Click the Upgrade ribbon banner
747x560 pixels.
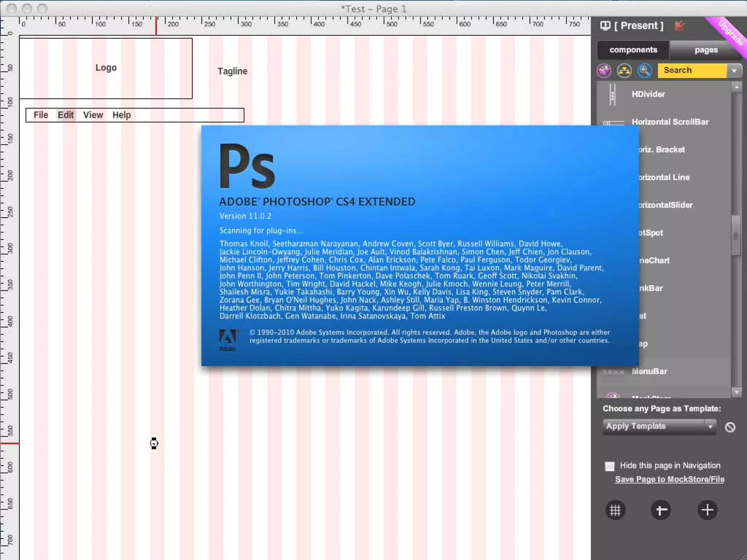pyautogui.click(x=731, y=34)
